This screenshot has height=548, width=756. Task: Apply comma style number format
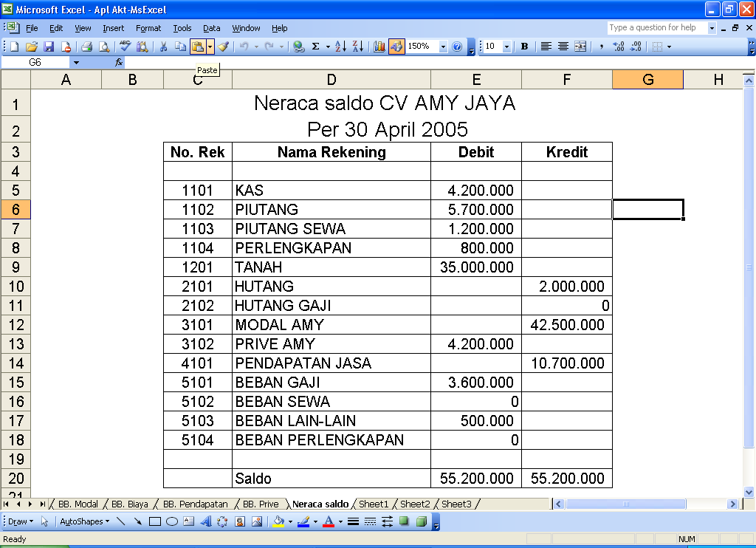click(x=601, y=47)
